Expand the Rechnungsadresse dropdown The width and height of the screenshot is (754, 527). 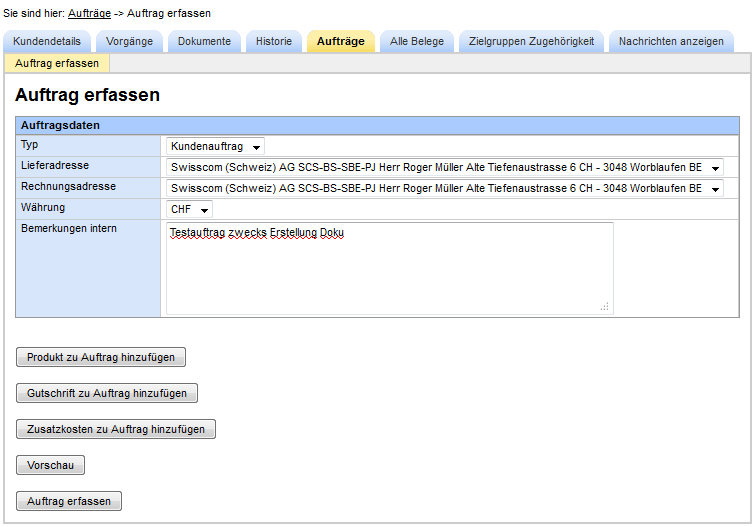445,188
